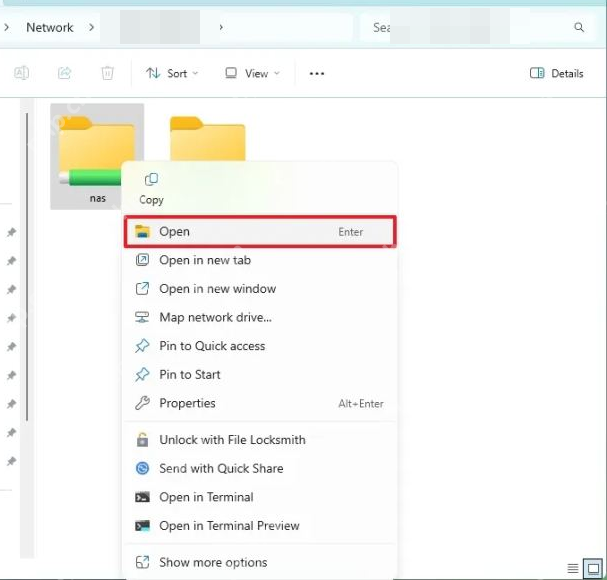
Task: Switch to large thumbnails view icon
Action: click(x=593, y=568)
